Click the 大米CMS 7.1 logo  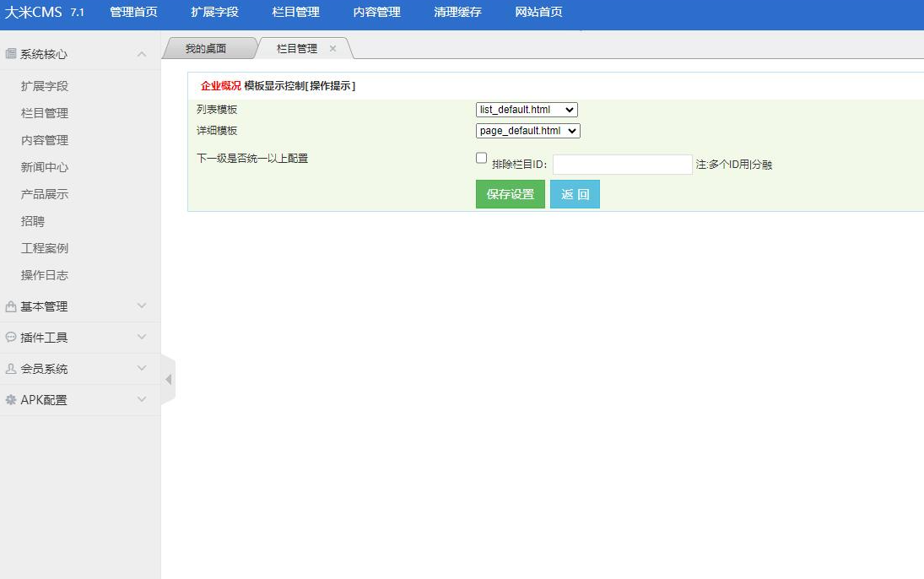coord(46,13)
